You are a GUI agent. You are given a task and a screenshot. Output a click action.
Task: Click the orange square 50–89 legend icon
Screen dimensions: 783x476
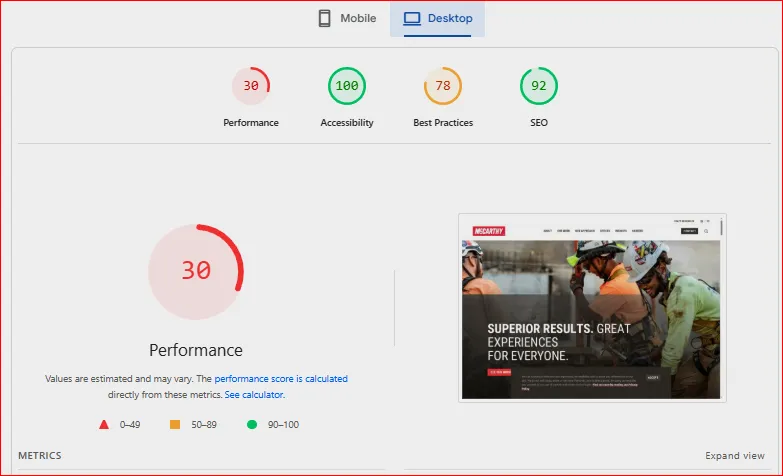pyautogui.click(x=175, y=425)
